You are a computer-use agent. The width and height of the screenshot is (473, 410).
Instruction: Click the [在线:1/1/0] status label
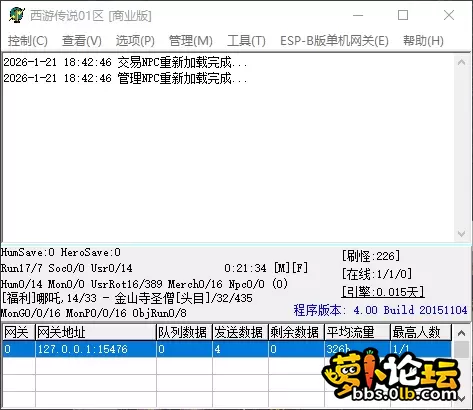377,274
